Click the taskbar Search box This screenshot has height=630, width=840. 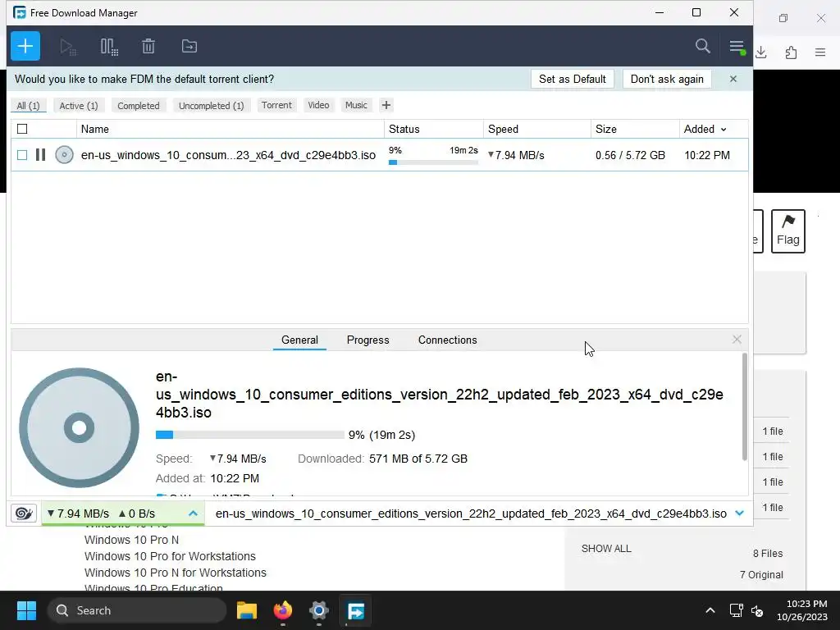[x=137, y=610]
